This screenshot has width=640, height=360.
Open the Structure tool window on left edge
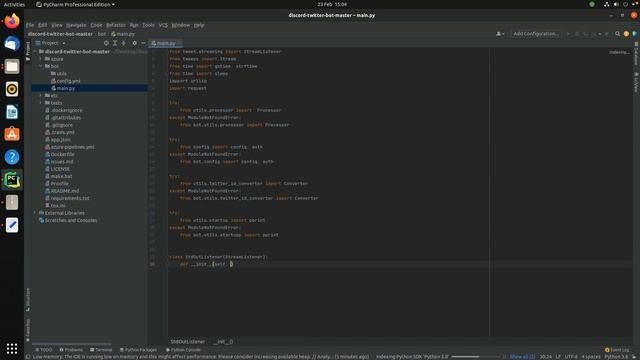(28, 300)
